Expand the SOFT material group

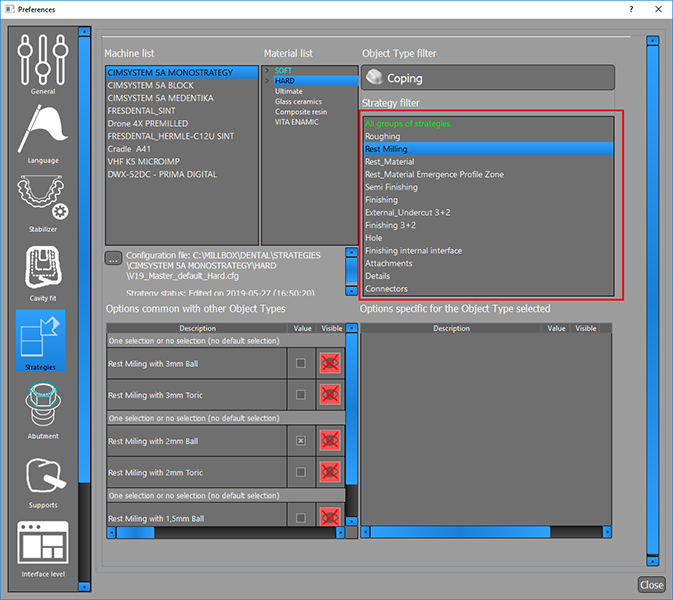(267, 70)
